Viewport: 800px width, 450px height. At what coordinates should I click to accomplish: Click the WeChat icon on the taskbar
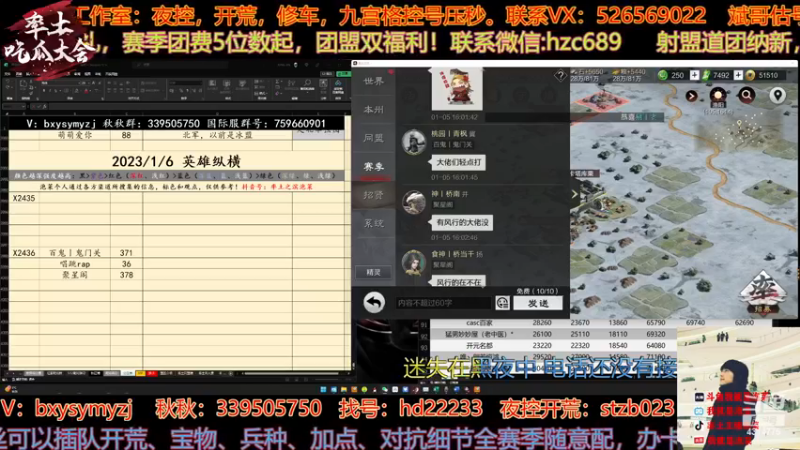385,390
